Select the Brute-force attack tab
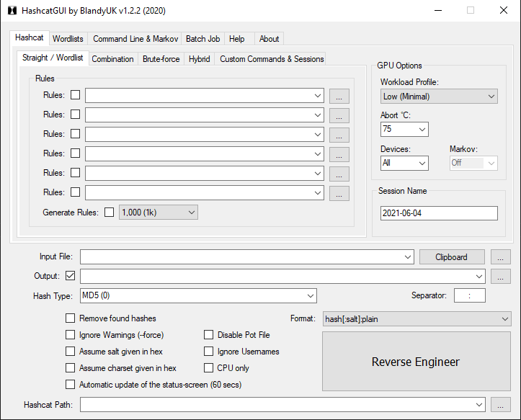The width and height of the screenshot is (521, 420). pyautogui.click(x=161, y=59)
